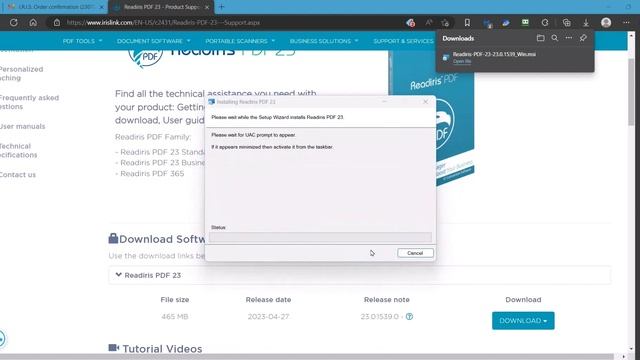Image resolution: width=640 pixels, height=360 pixels.
Task: Close the Readiris PDF 23 Product Support tab
Action: (207, 7)
